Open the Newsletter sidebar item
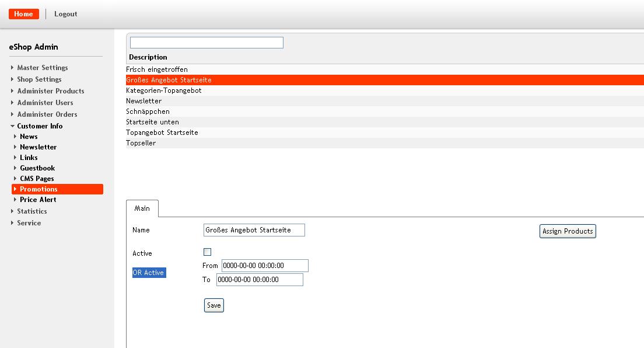This screenshot has width=644, height=348. click(38, 147)
